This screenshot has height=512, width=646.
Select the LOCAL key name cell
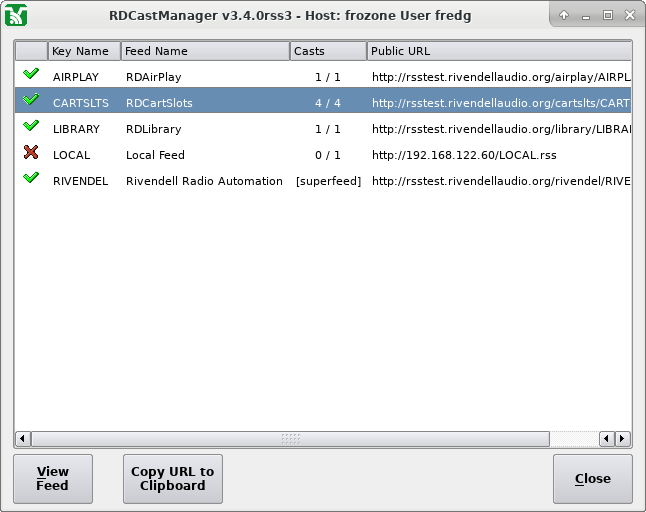(71, 155)
